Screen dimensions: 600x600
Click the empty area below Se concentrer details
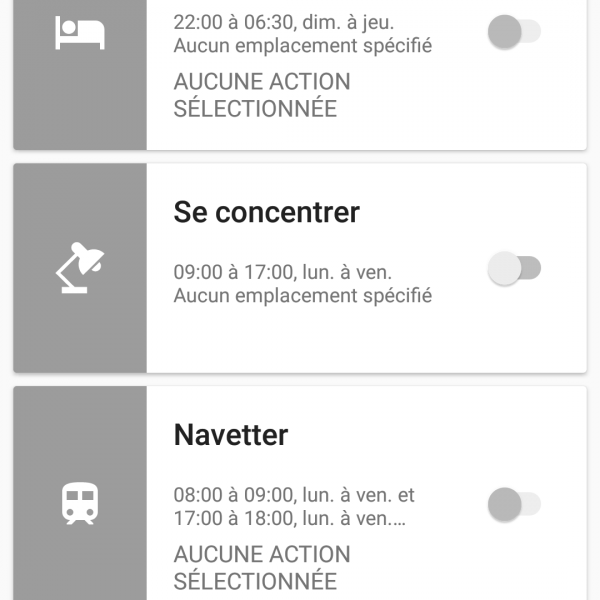click(x=360, y=342)
